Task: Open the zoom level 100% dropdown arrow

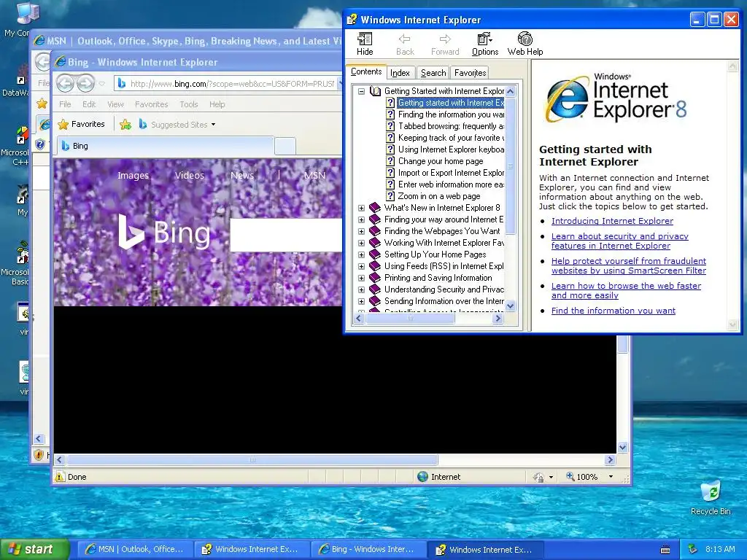Action: [611, 477]
